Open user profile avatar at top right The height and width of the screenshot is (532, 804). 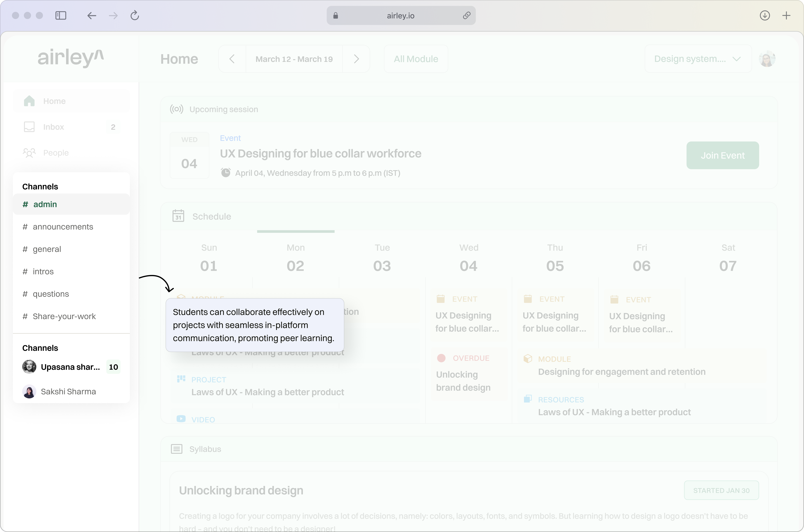click(767, 59)
